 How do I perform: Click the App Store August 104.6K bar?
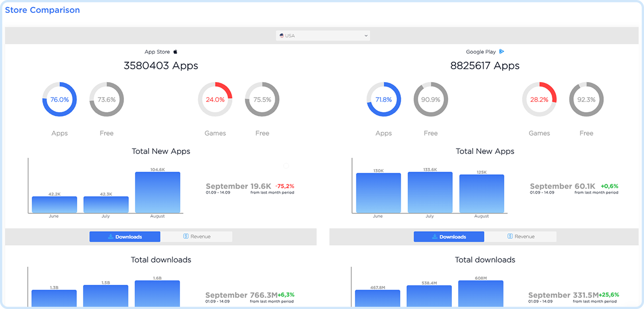158,192
